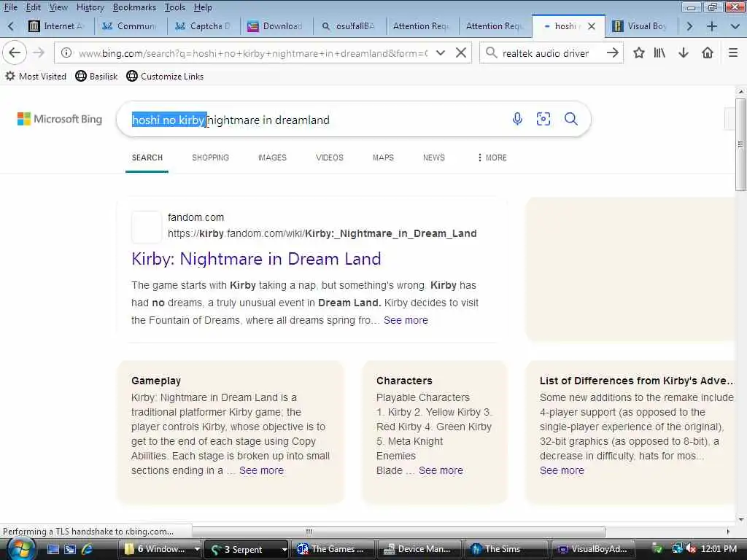The height and width of the screenshot is (560, 747).
Task: Click the search go arrow beside realtek query
Action: click(x=613, y=52)
